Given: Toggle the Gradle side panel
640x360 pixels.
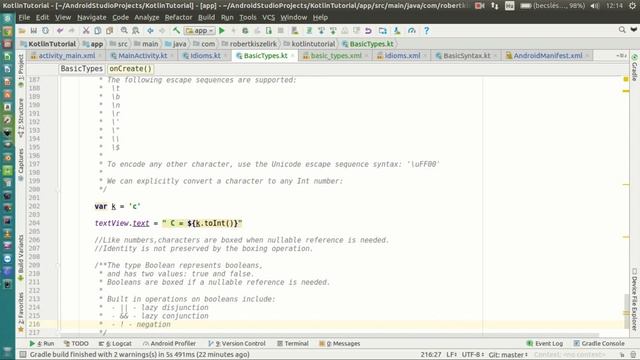Looking at the screenshot, I should [x=634, y=67].
